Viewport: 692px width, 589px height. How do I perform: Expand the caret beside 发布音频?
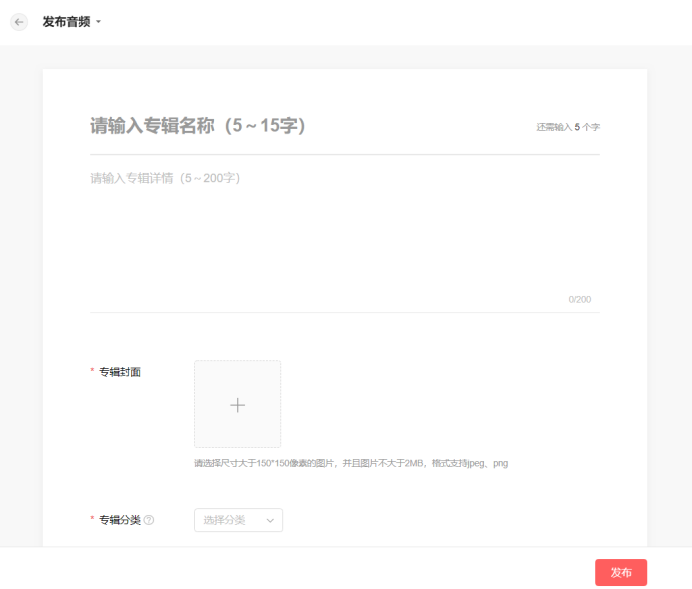point(99,23)
